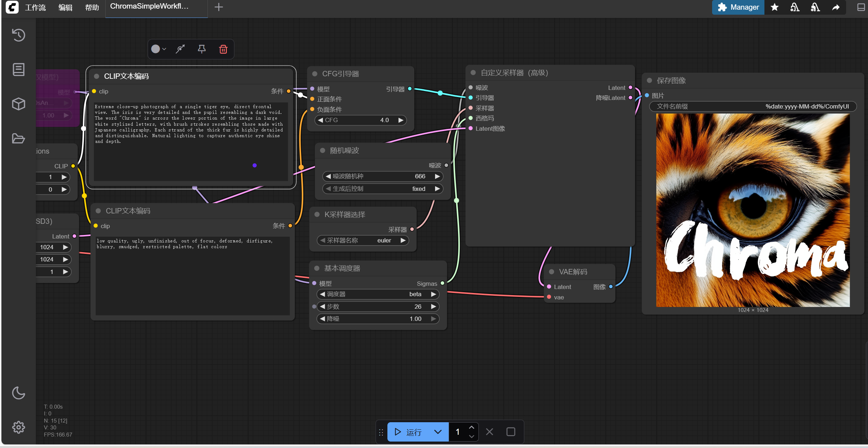868x448 pixels.
Task: Collapse the 保存图像 node dot
Action: pos(649,81)
